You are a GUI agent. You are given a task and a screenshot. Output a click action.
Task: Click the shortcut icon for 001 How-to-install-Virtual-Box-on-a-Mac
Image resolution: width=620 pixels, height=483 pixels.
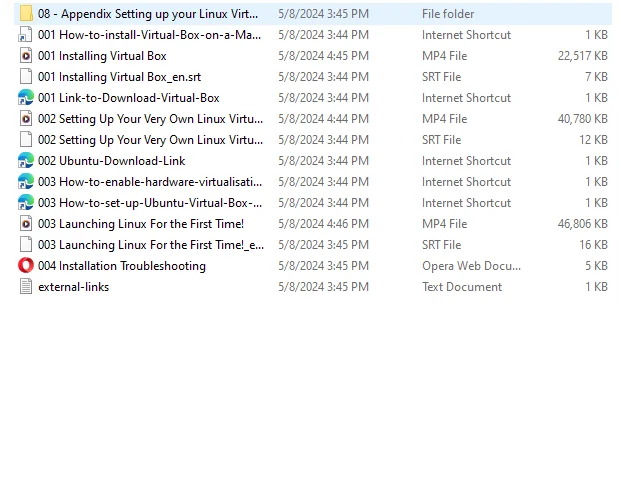[x=26, y=35]
